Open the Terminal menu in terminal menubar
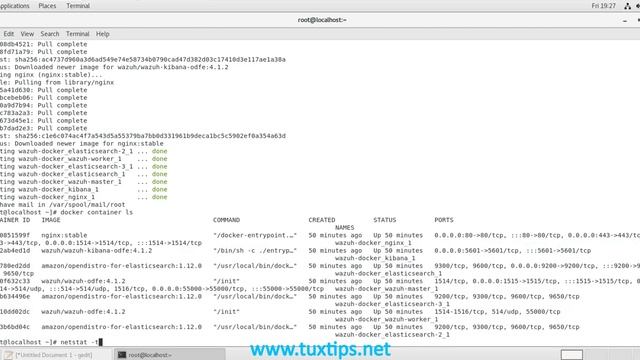This screenshot has height=360, width=640. click(x=78, y=34)
